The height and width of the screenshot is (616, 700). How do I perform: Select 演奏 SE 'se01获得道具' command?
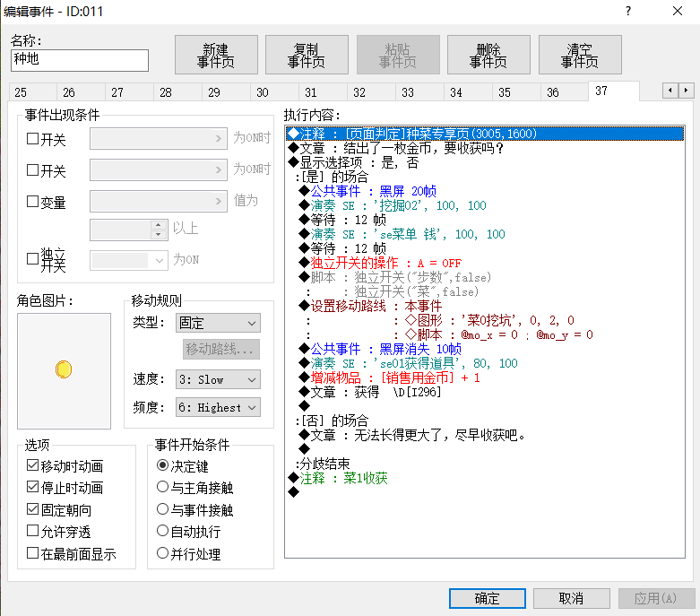(x=485, y=363)
